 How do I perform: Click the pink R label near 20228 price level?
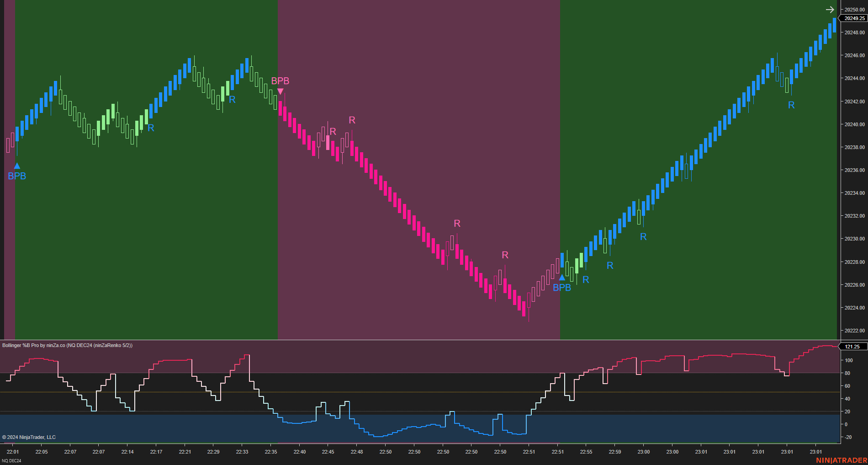[x=505, y=255]
